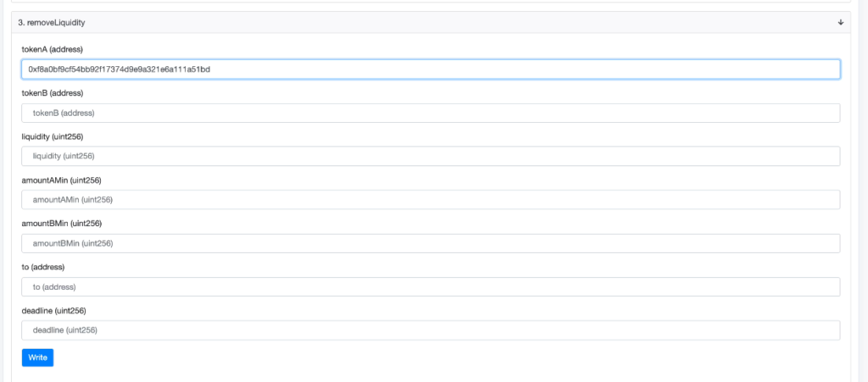Click the 'to (address)' label above its field
The width and height of the screenshot is (868, 382).
tap(43, 267)
